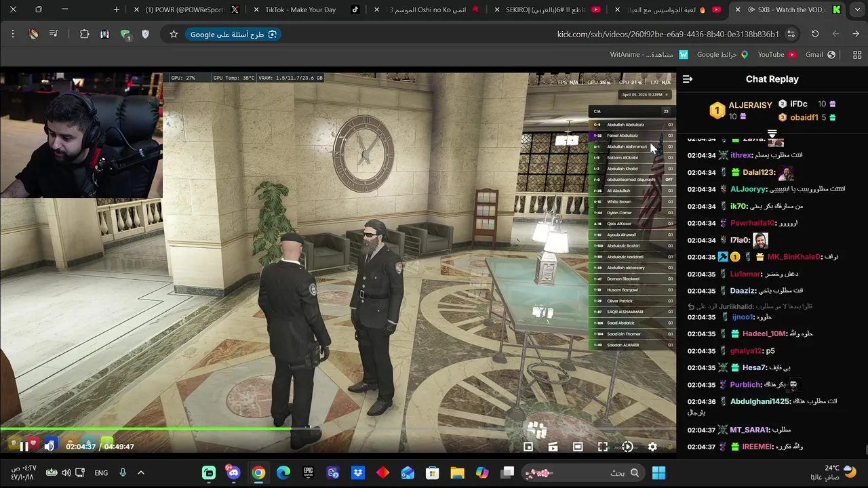Click username Dalal123 in chat
868x488 pixels.
tap(758, 172)
